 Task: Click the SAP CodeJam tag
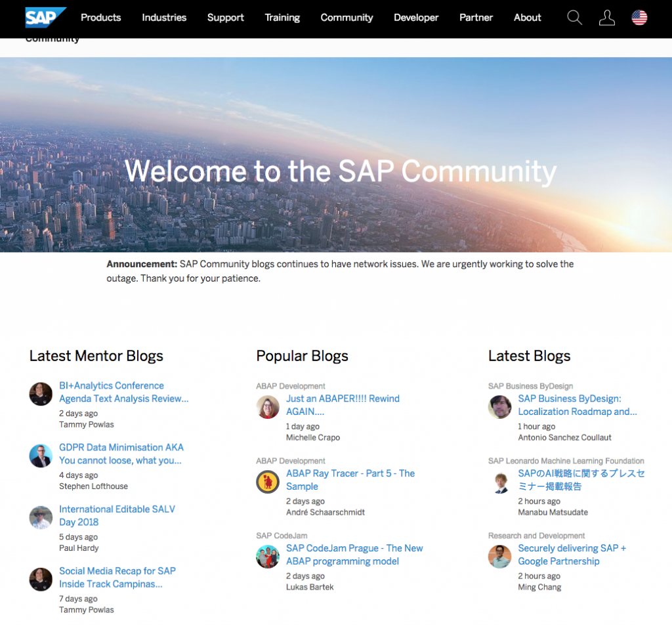click(282, 536)
